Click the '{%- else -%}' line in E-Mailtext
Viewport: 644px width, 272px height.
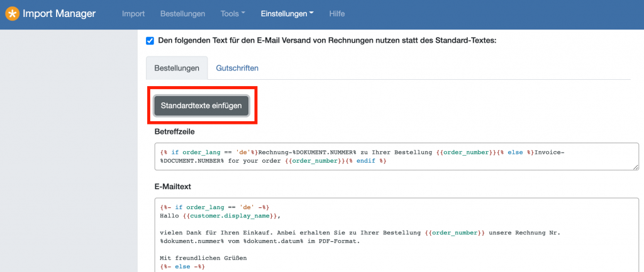pos(182,267)
